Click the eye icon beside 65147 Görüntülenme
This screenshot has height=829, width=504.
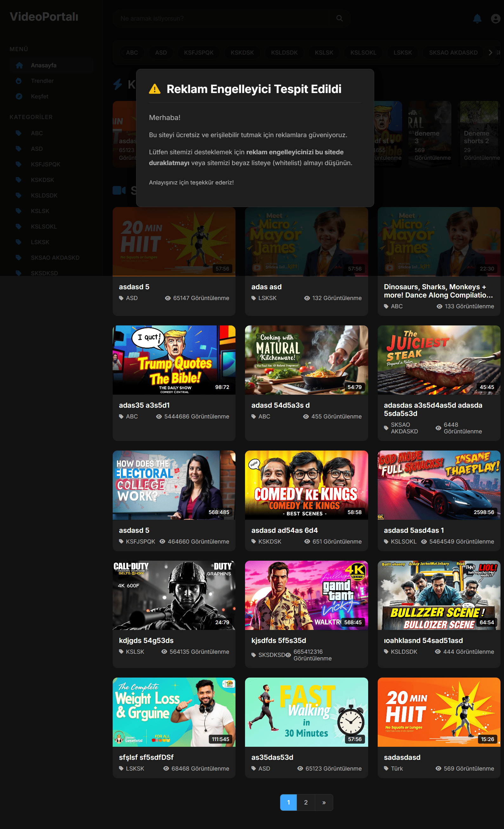click(x=168, y=298)
